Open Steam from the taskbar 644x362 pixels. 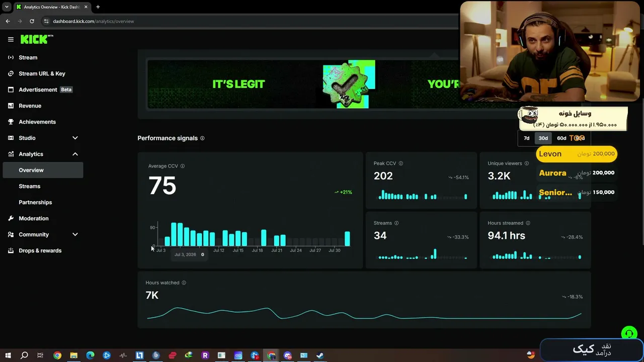(x=320, y=355)
